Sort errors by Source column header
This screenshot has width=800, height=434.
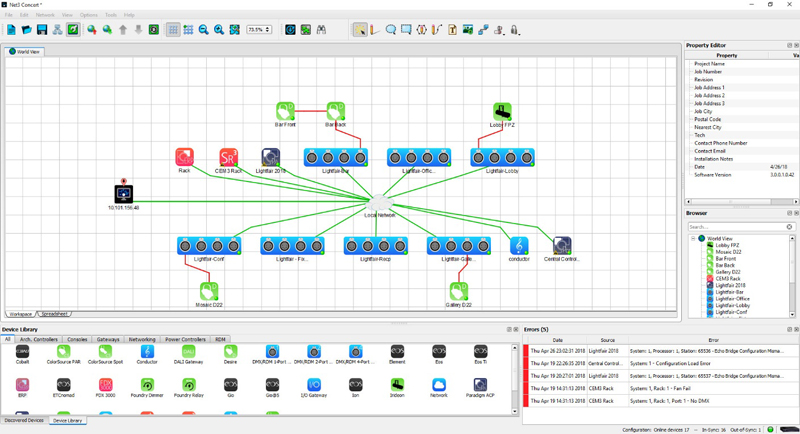607,340
